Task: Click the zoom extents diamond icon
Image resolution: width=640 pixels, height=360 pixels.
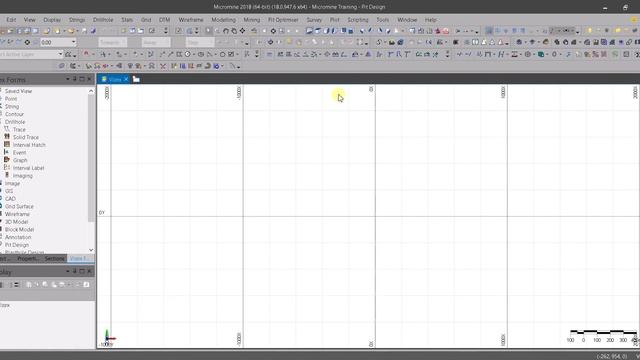Action: point(242,31)
